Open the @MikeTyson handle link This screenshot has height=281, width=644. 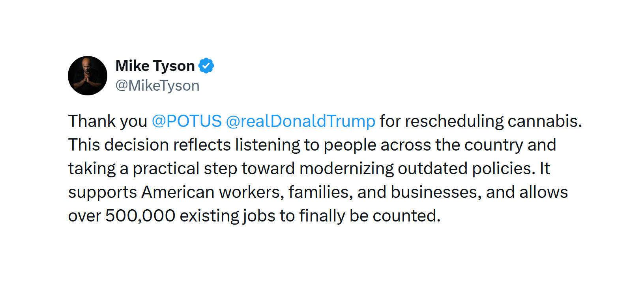(157, 86)
